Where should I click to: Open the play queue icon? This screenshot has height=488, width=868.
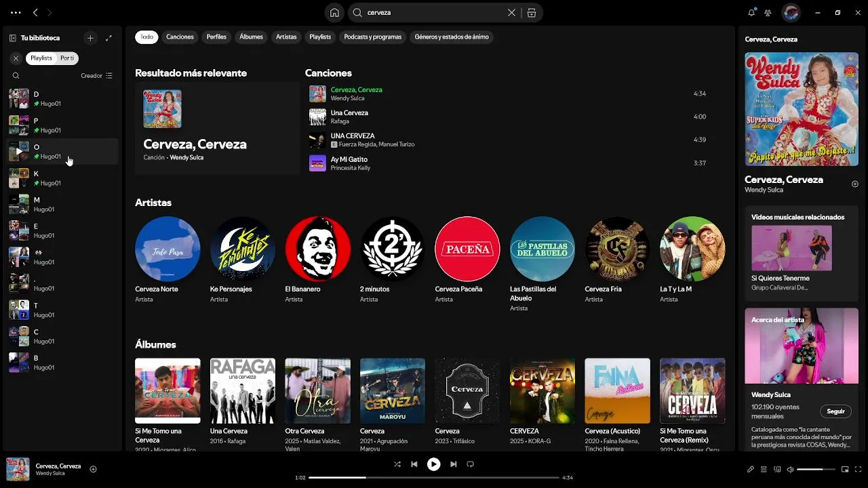click(764, 469)
